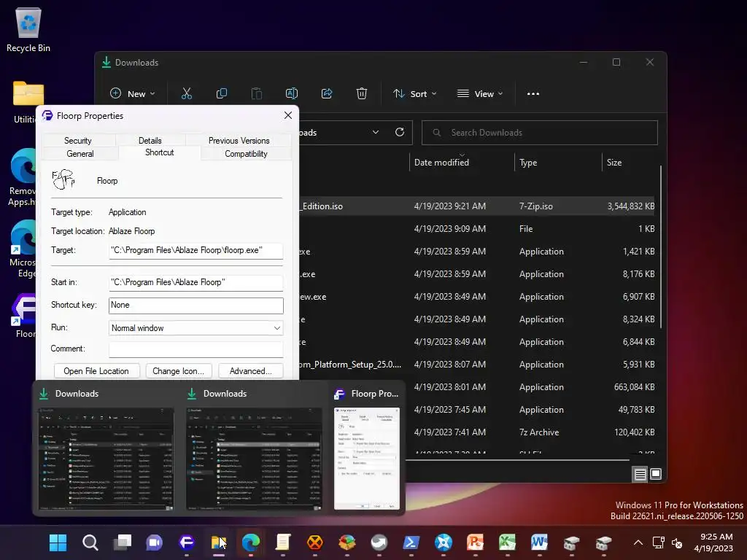Switch to the Details tab
This screenshot has height=560, width=747.
pyautogui.click(x=150, y=141)
